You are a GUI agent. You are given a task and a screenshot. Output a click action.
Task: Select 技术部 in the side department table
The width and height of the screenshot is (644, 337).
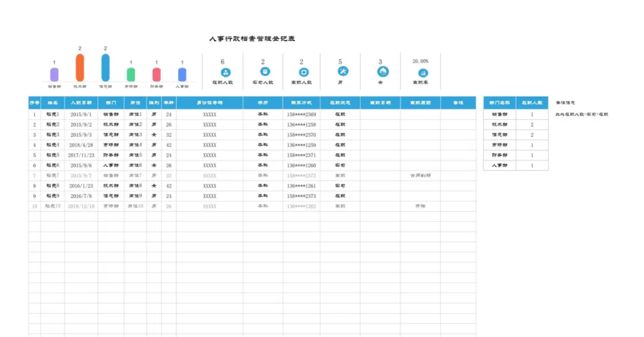click(500, 125)
